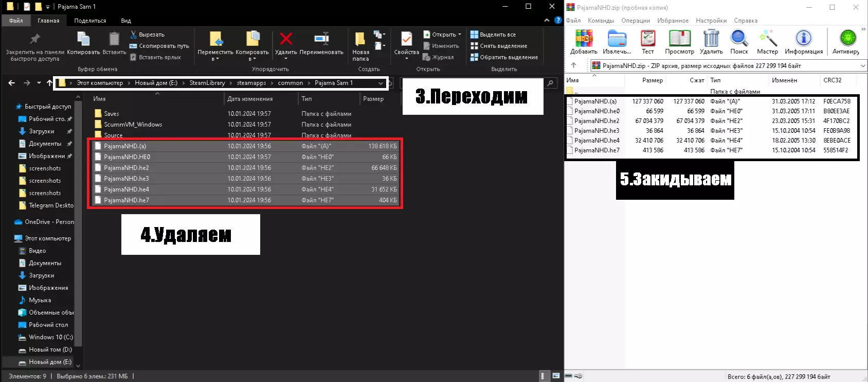This screenshot has width=868, height=382.
Task: Click SteamLibrary in Explorer address bar
Action: click(207, 83)
